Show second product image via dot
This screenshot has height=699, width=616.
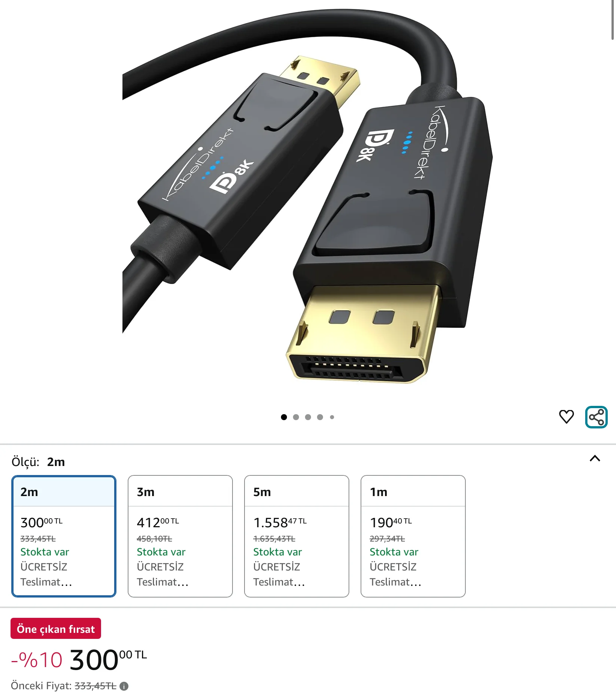click(x=296, y=417)
